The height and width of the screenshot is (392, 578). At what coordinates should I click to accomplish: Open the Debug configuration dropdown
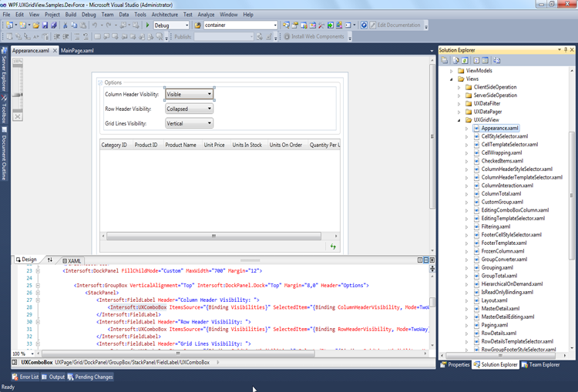click(x=187, y=25)
